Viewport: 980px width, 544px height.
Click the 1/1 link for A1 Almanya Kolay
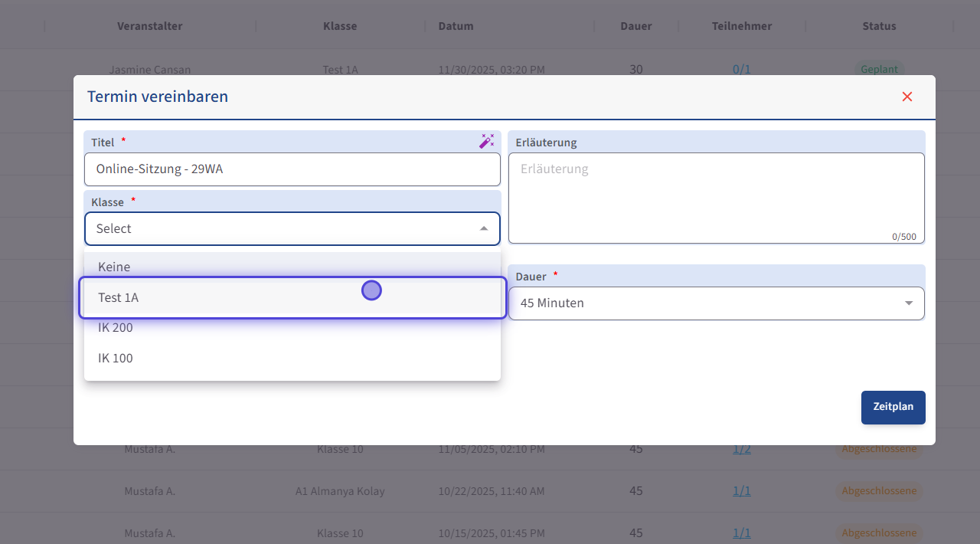click(x=741, y=491)
